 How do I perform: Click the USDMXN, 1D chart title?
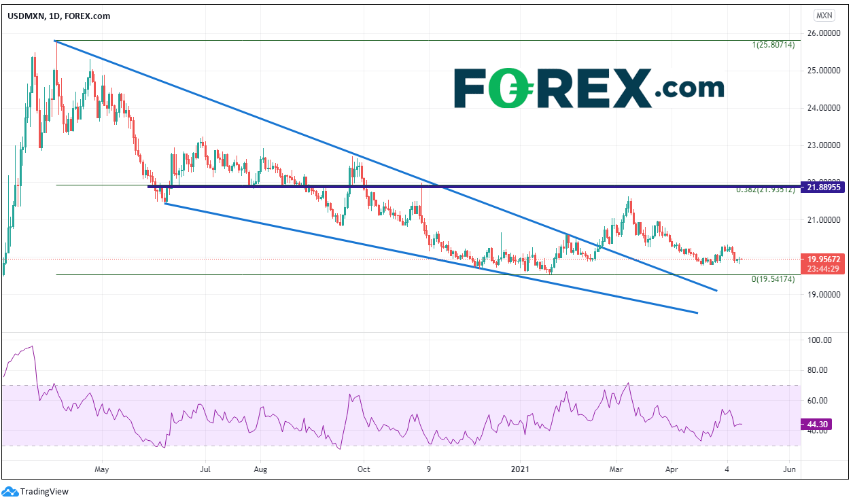coord(58,17)
